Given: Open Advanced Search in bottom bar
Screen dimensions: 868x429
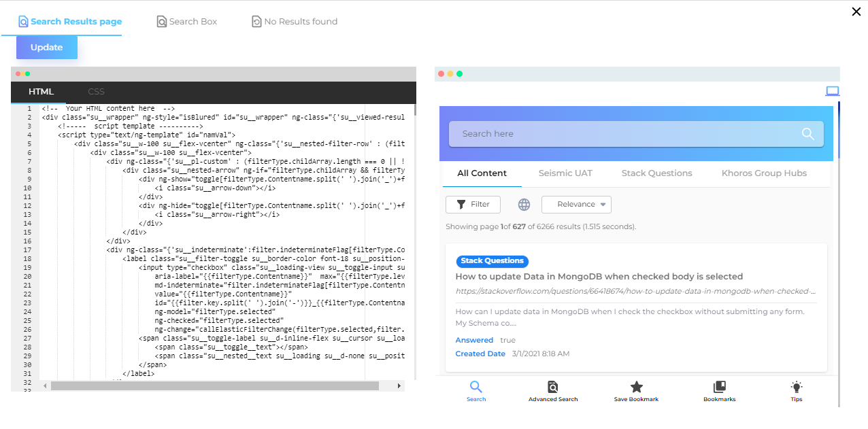Looking at the screenshot, I should (x=553, y=391).
